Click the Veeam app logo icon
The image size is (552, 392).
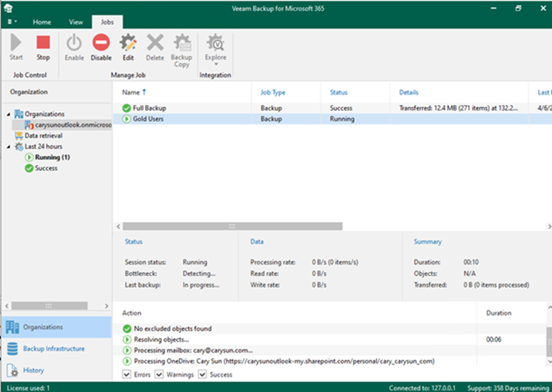click(x=8, y=8)
